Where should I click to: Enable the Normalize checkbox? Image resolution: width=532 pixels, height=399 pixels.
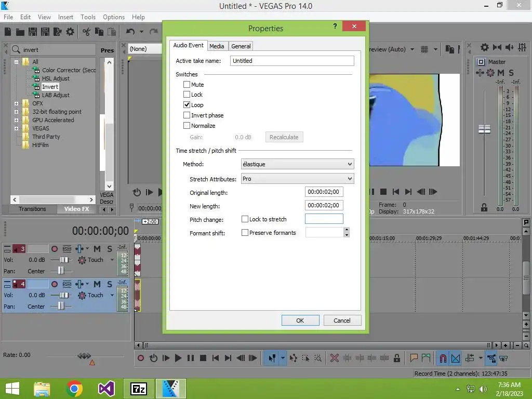click(x=187, y=126)
